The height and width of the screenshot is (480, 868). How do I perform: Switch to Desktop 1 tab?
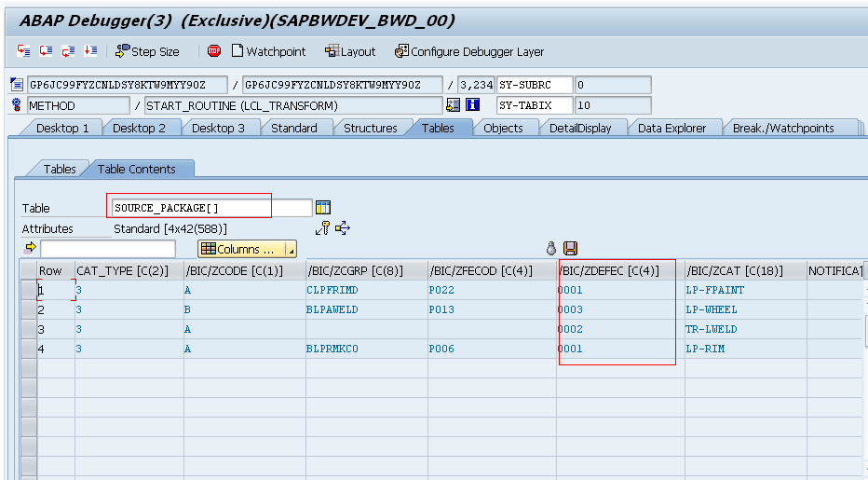(62, 128)
